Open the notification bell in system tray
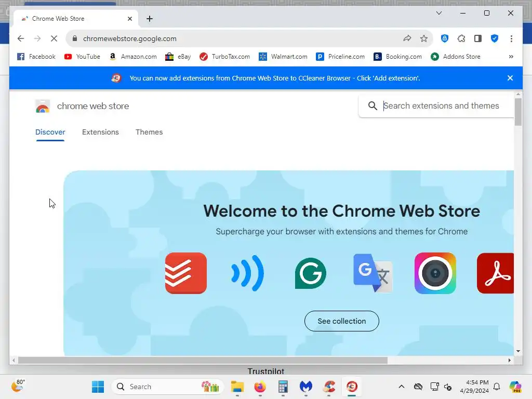The width and height of the screenshot is (532, 399). 497,387
